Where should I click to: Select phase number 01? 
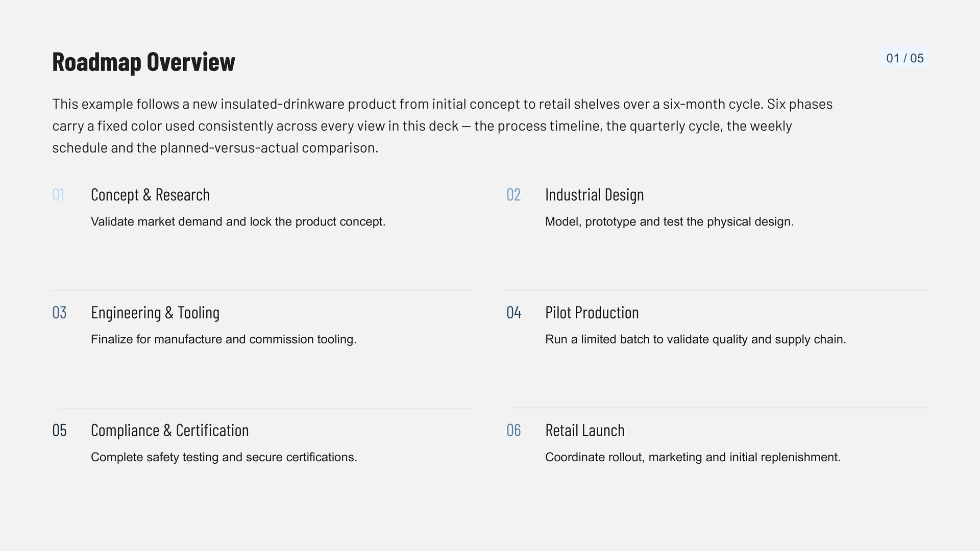pyautogui.click(x=58, y=194)
